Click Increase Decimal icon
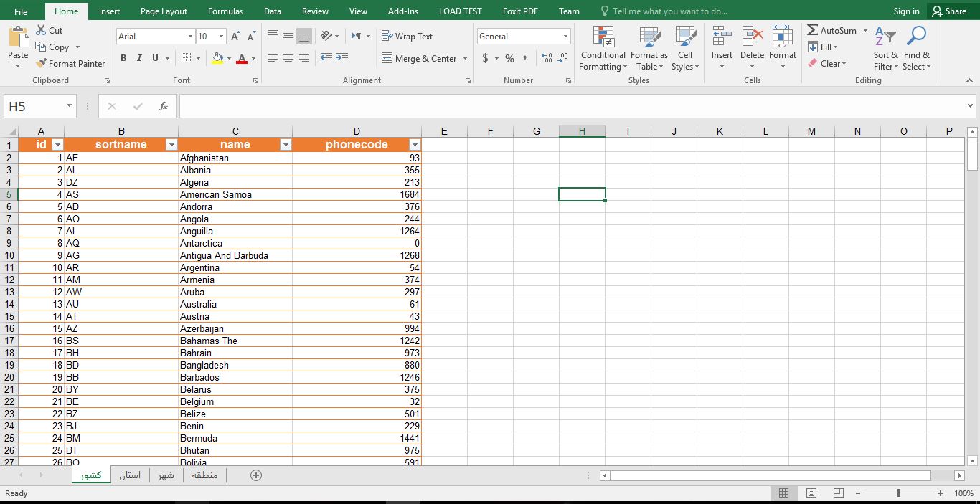 [x=547, y=58]
